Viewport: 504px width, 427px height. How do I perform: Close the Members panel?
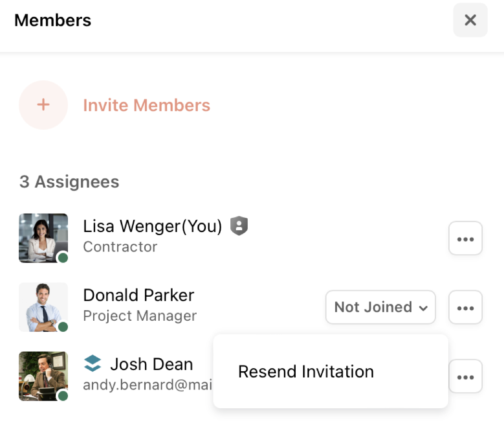(x=470, y=20)
